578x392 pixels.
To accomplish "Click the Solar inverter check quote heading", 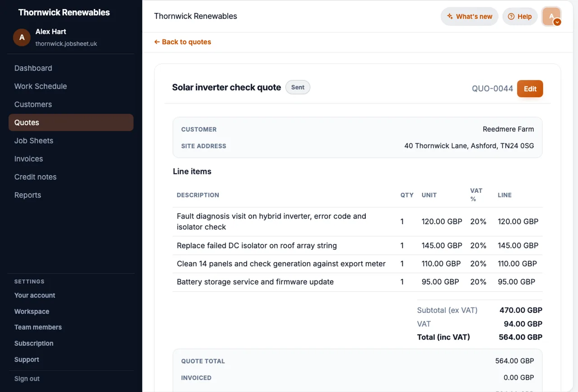I will [227, 88].
